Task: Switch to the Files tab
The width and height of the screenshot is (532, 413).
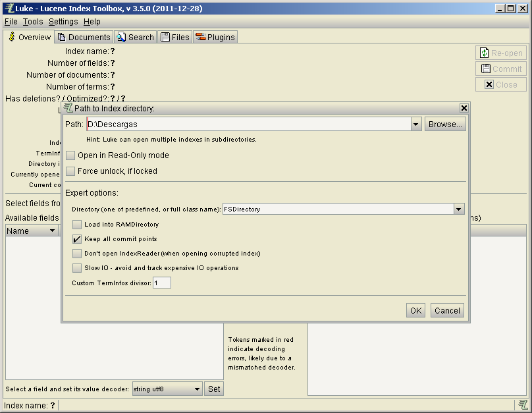Action: tap(175, 37)
